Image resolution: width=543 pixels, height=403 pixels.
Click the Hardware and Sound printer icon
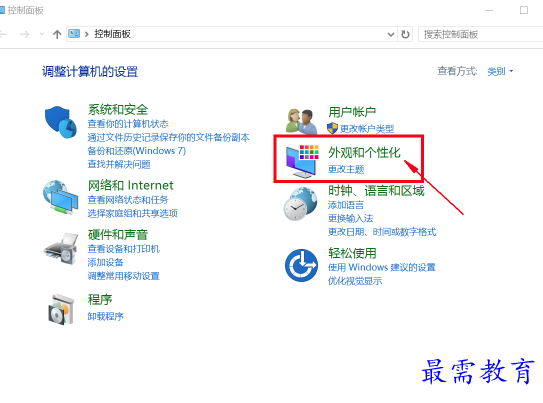pyautogui.click(x=61, y=249)
